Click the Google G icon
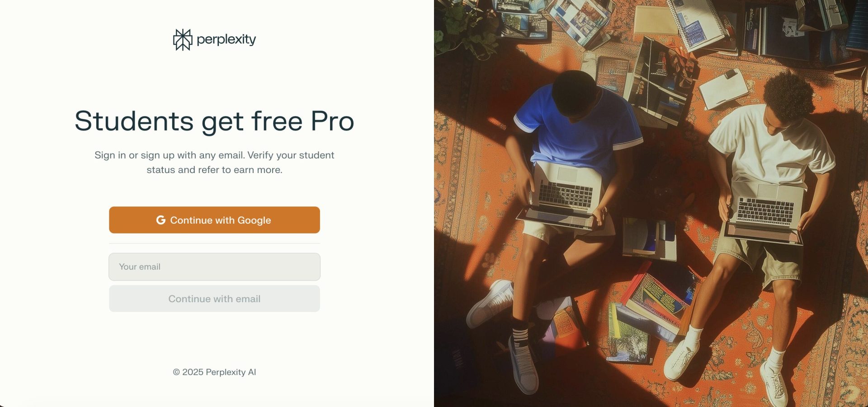Viewport: 868px width, 407px height. (x=161, y=220)
